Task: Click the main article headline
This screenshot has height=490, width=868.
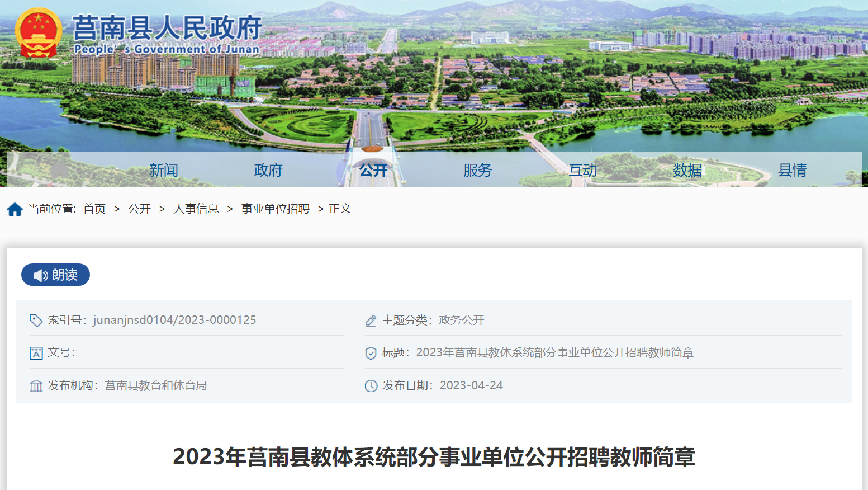Action: click(434, 457)
